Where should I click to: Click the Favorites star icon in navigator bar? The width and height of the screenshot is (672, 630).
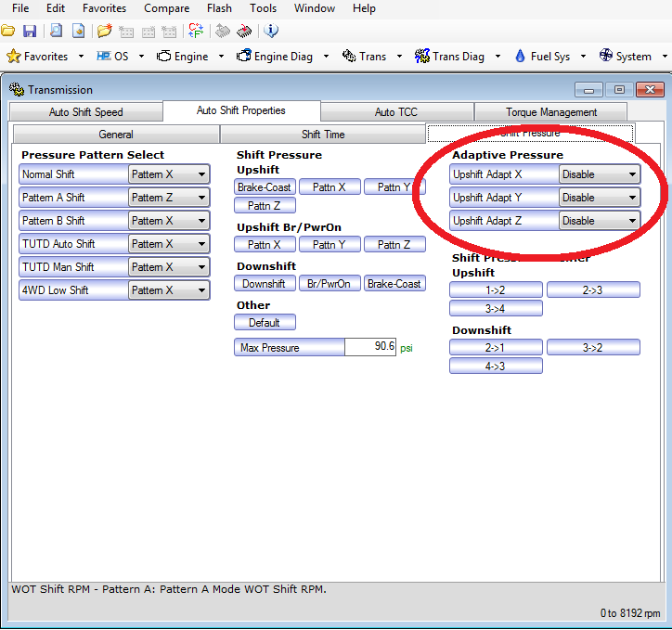(x=14, y=56)
